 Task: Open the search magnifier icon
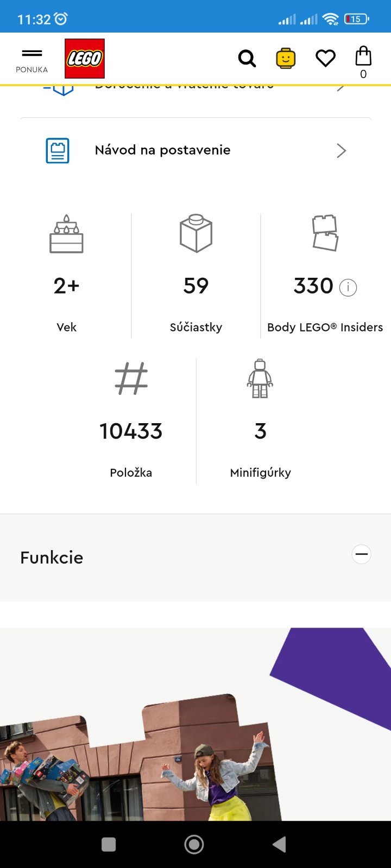247,58
